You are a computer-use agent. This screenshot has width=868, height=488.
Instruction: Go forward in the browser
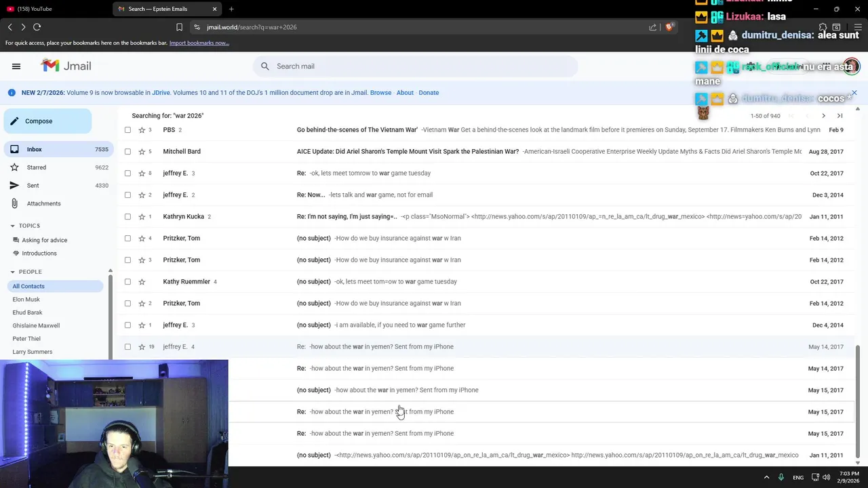[23, 27]
